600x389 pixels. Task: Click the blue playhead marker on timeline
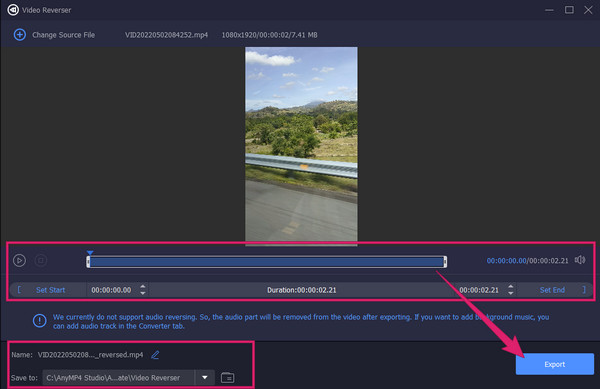[90, 253]
